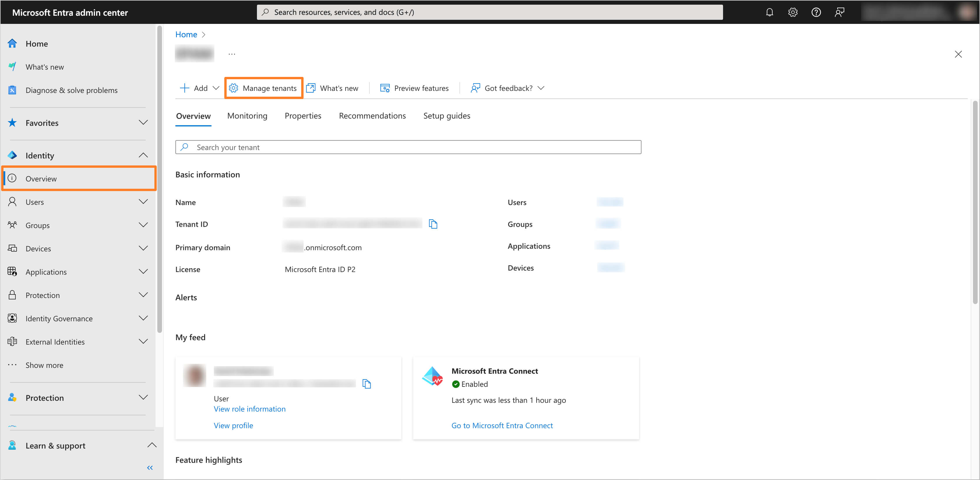Expand the Users section in sidebar
This screenshot has height=480, width=980.
point(143,202)
